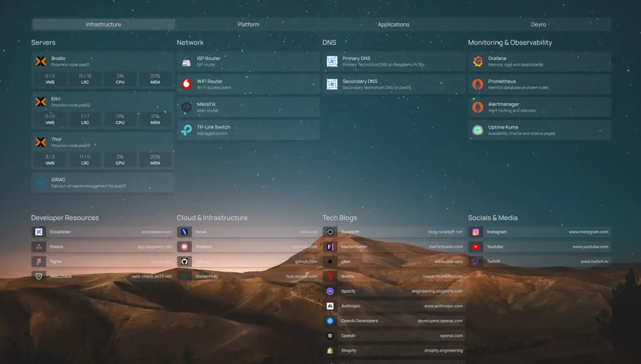Click Eitri's 21% MEM stat
The width and height of the screenshot is (641, 364).
pos(155,119)
